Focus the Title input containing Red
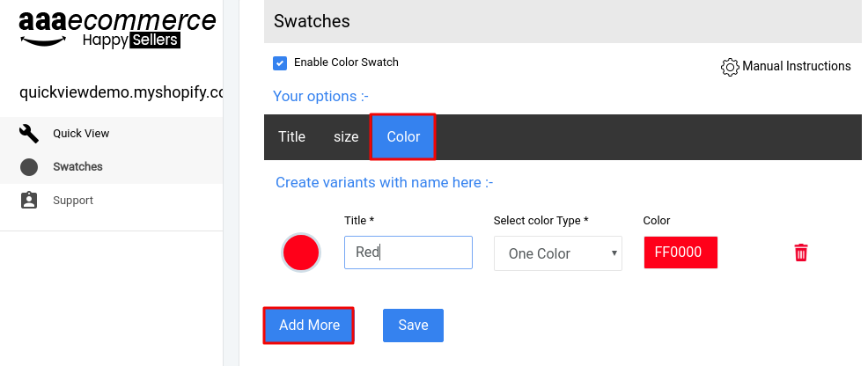Image resolution: width=868 pixels, height=366 pixels. [x=408, y=253]
